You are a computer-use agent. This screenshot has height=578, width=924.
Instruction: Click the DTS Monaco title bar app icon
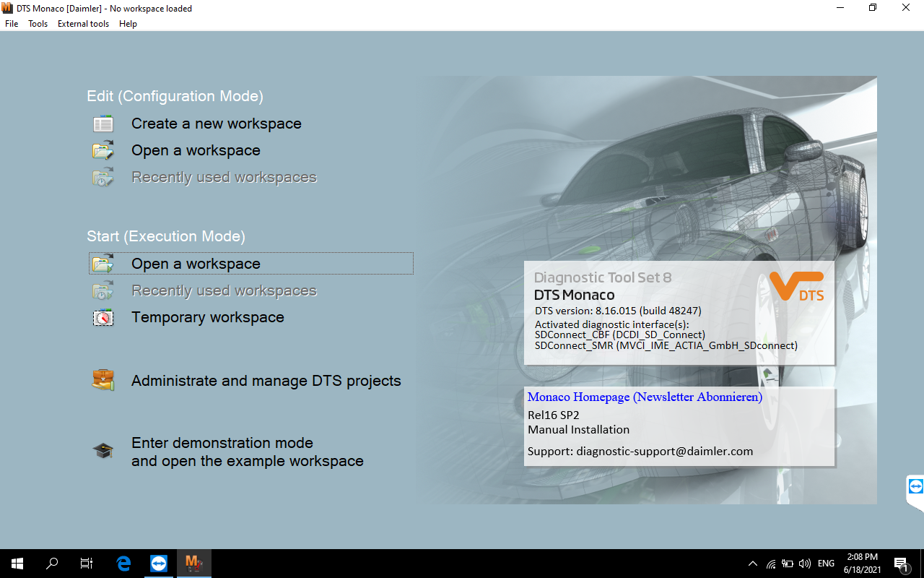click(8, 8)
